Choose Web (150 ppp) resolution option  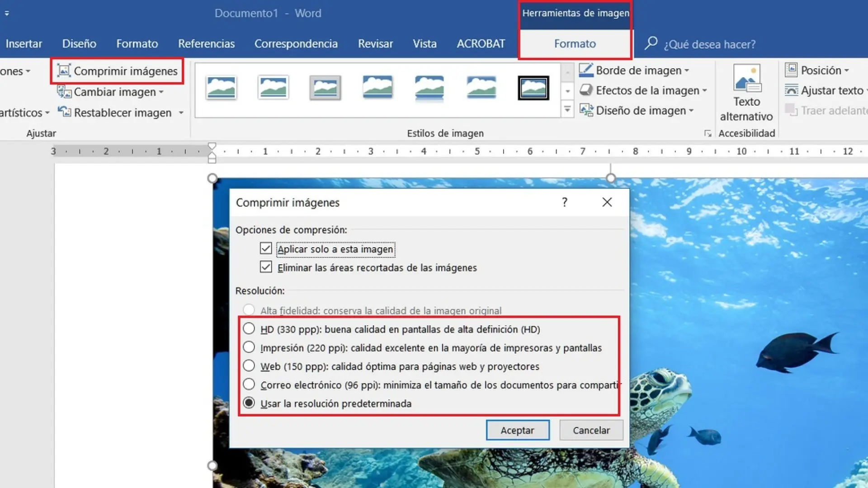coord(249,366)
